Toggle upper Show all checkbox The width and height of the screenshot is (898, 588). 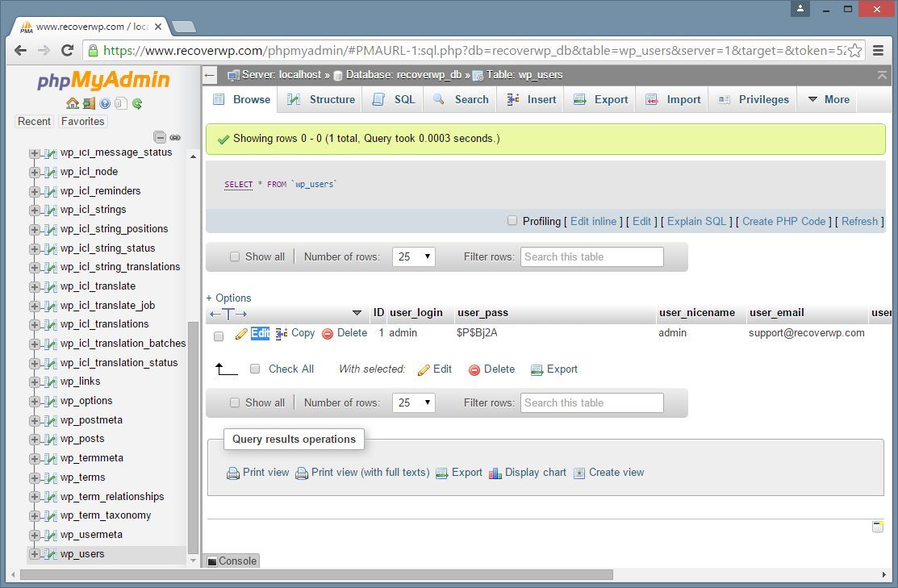tap(234, 256)
